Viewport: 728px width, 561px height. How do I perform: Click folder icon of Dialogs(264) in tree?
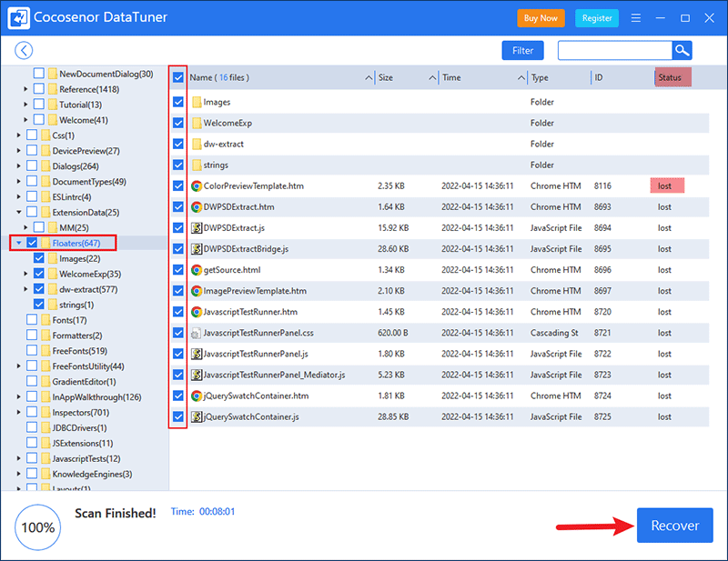[x=45, y=166]
